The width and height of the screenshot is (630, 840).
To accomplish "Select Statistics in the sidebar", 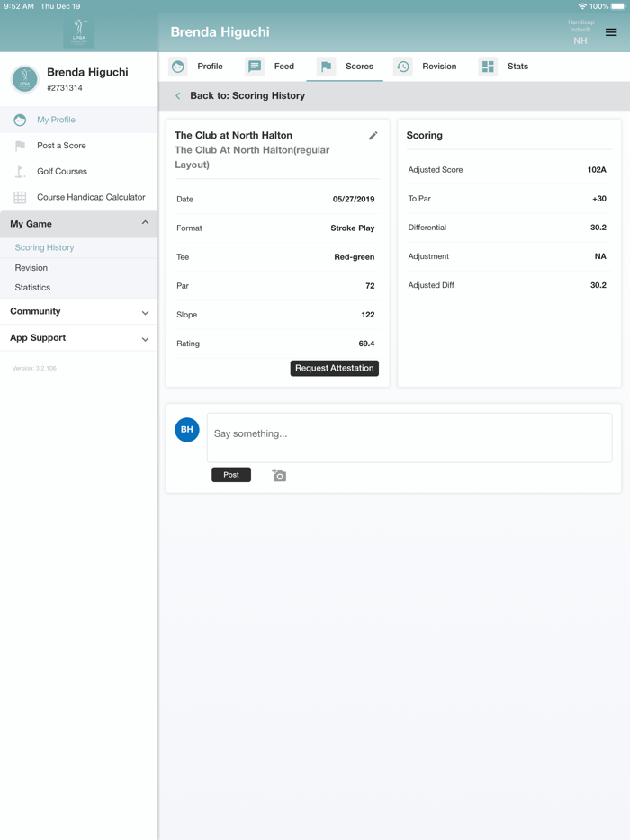I will pos(32,288).
